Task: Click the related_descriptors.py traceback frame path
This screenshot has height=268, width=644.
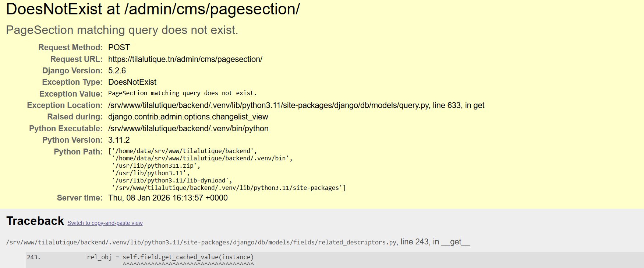Action: [202, 242]
